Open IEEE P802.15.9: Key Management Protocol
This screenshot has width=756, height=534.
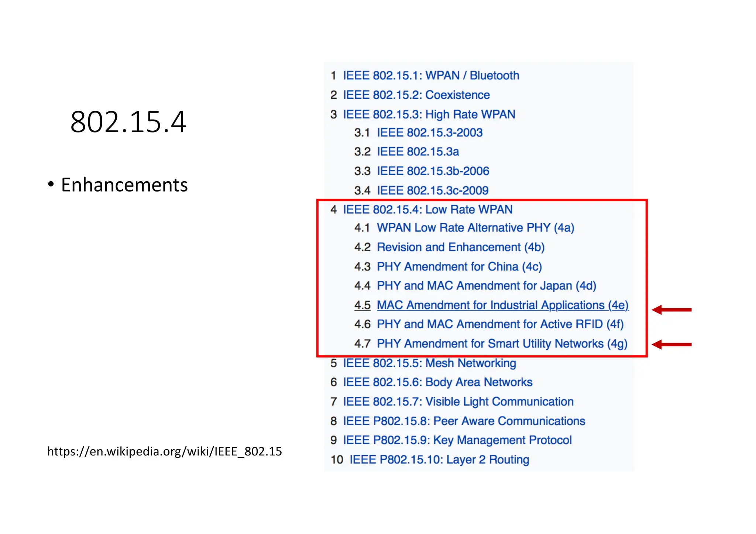tap(457, 440)
